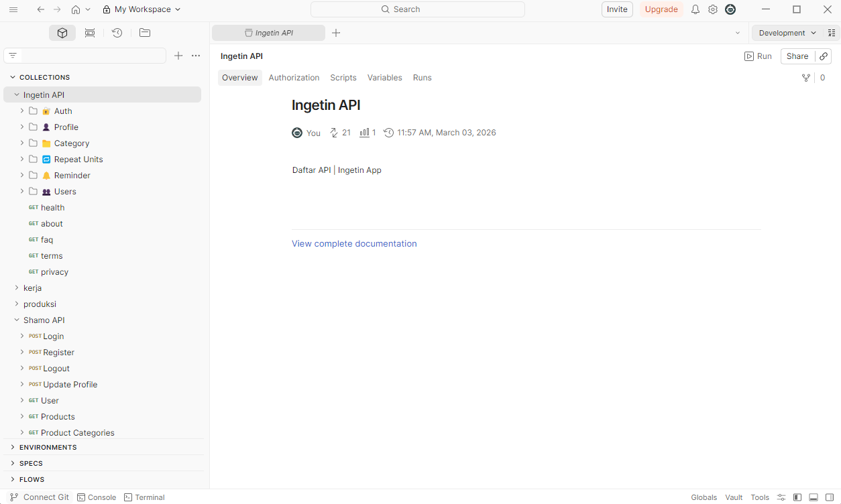
Task: Click the Upgrade button
Action: pos(661,9)
